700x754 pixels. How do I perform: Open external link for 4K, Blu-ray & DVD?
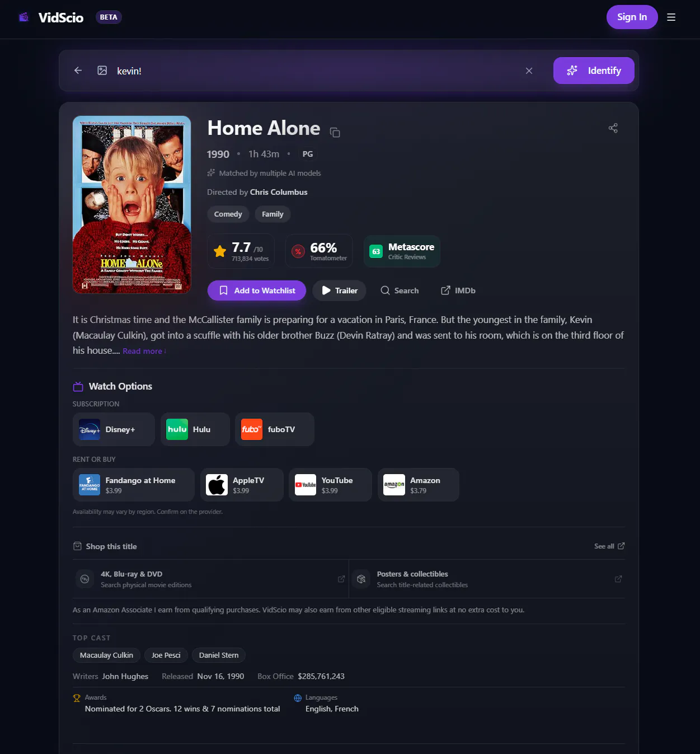click(x=341, y=579)
